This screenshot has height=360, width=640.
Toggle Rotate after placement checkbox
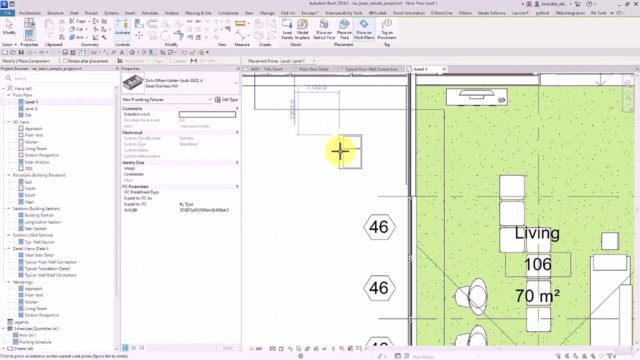65,61
